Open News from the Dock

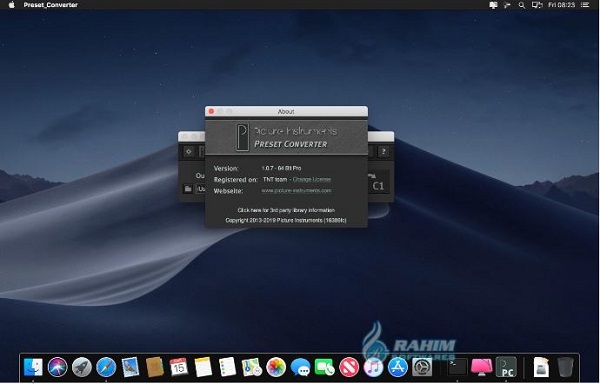(349, 367)
